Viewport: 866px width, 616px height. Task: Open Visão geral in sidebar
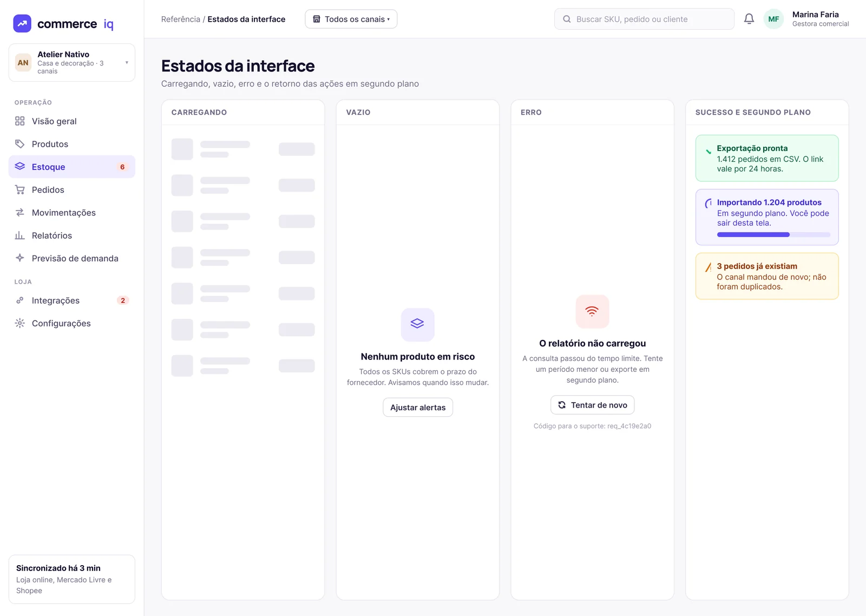(72, 121)
